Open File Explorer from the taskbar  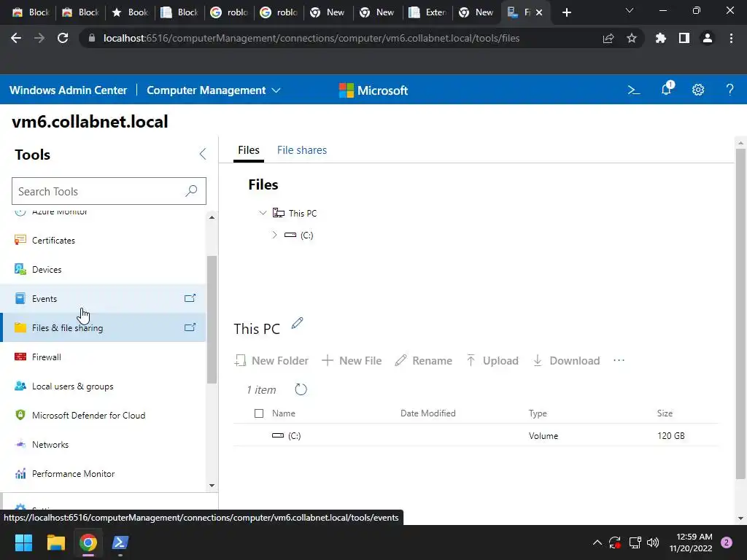55,542
